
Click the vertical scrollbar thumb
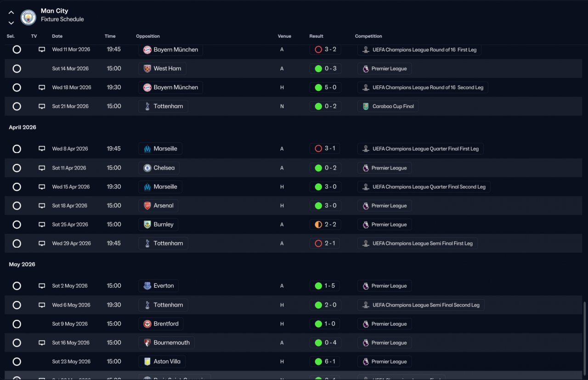click(x=585, y=339)
